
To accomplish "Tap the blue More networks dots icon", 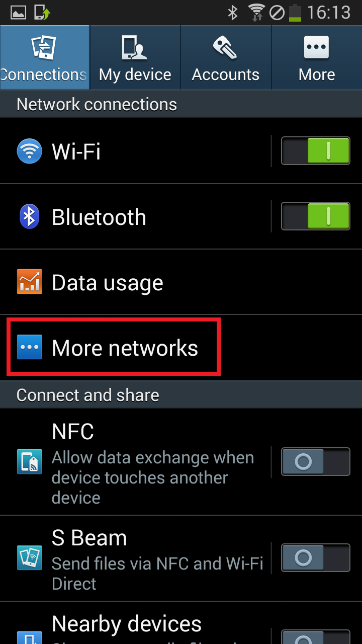I will point(29,347).
